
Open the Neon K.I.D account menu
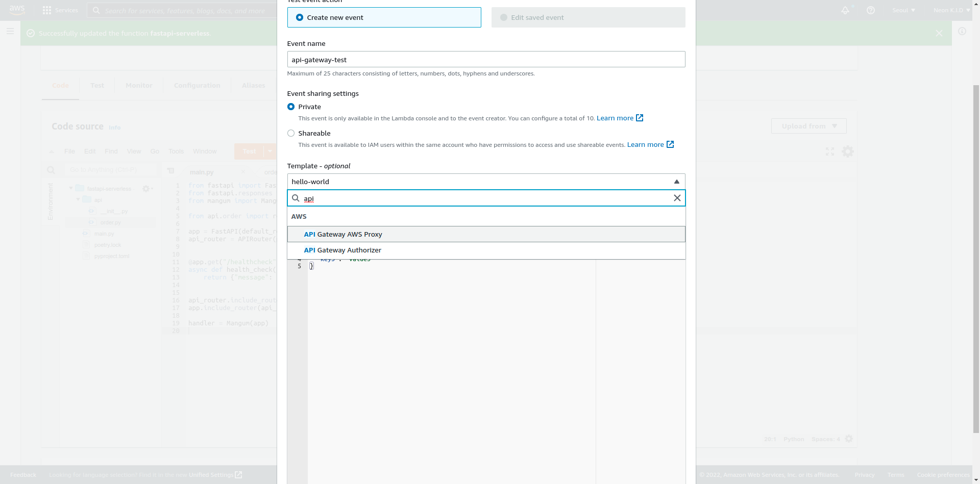point(951,10)
